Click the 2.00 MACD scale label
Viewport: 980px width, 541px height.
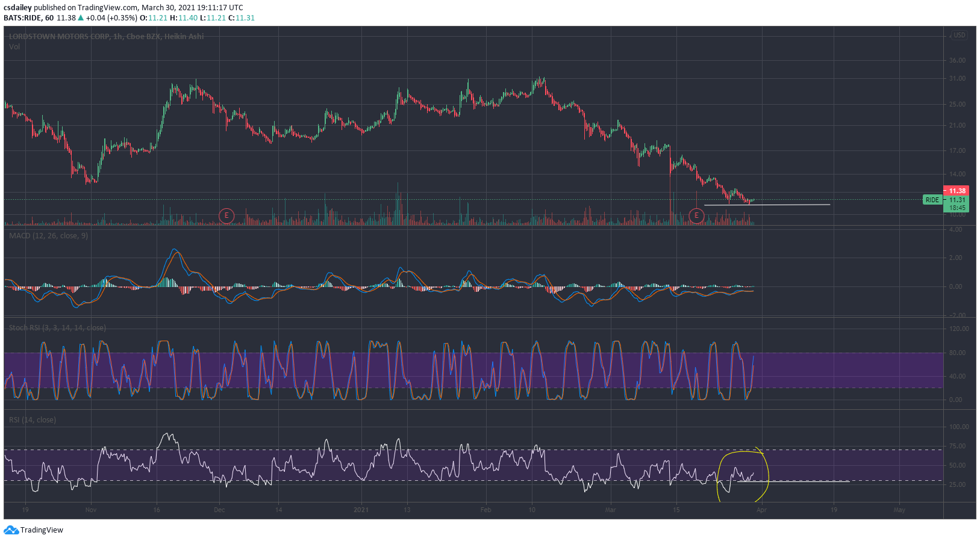click(955, 258)
